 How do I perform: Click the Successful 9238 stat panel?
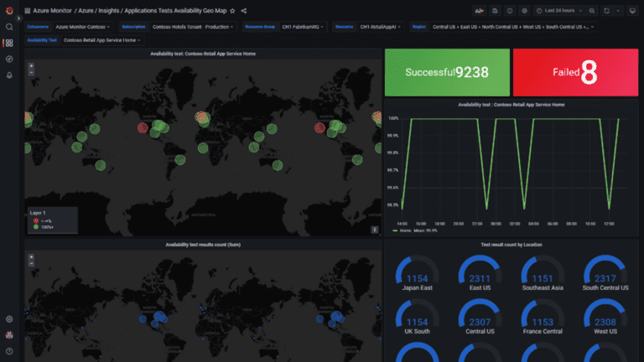[447, 73]
